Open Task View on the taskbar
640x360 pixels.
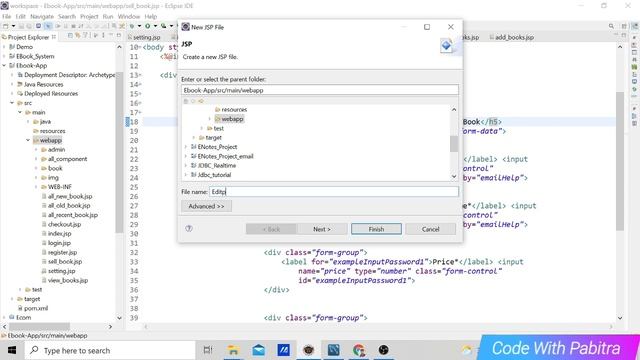(208, 350)
